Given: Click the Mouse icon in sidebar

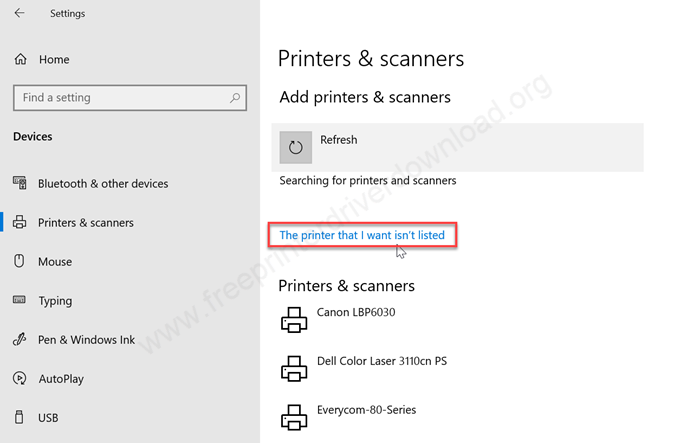Looking at the screenshot, I should coord(19,261).
